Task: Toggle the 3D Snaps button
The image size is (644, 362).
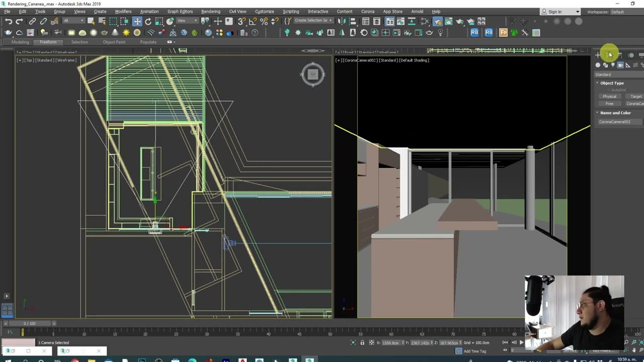Action: [242, 21]
